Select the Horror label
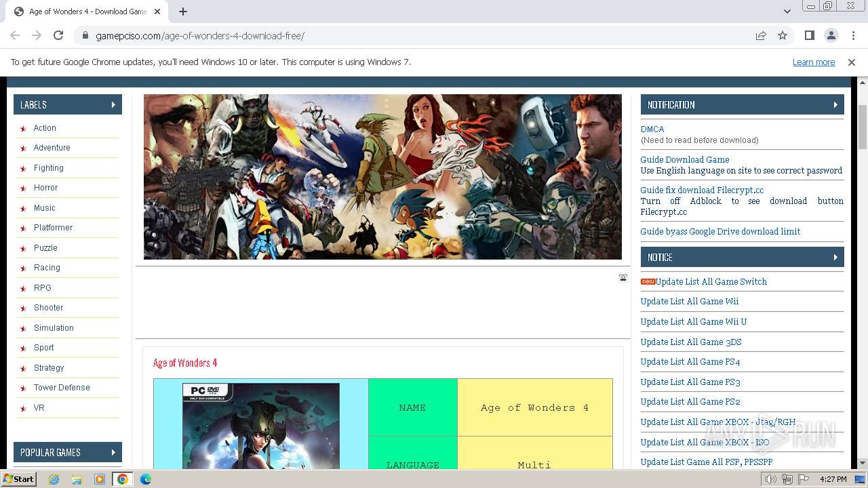 coord(45,188)
